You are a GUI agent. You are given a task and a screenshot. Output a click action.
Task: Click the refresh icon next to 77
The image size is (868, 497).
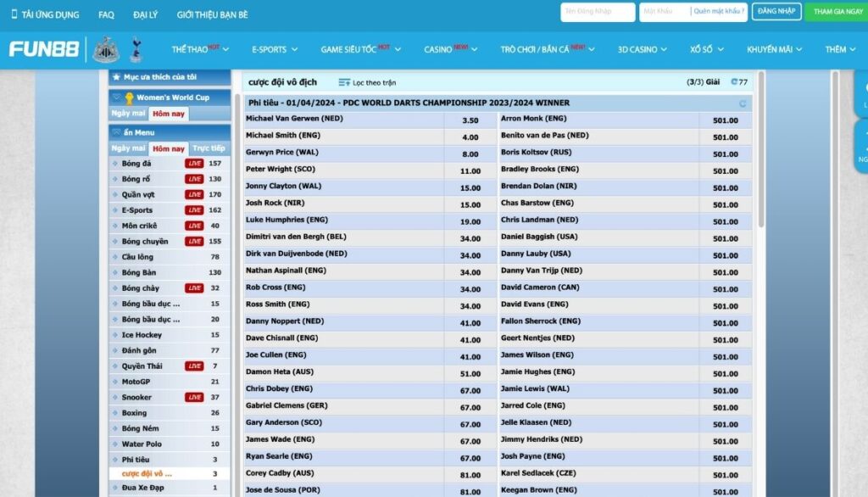[734, 82]
